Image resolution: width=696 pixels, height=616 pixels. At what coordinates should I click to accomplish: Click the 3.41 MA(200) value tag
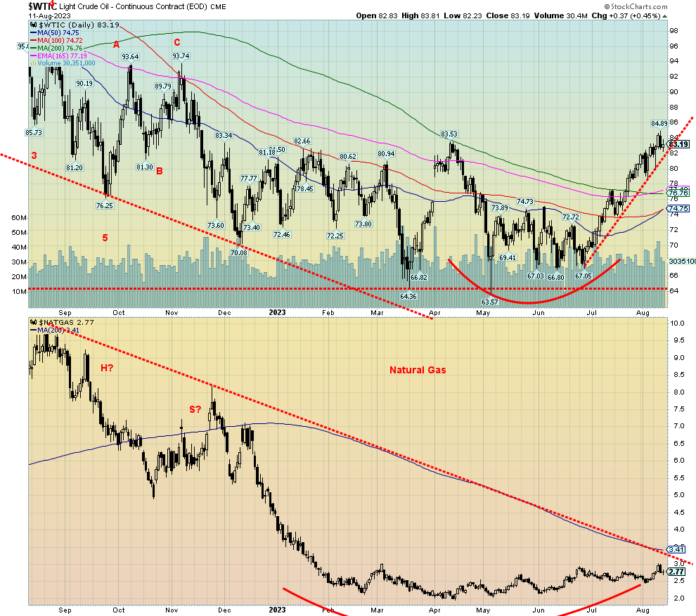(676, 549)
